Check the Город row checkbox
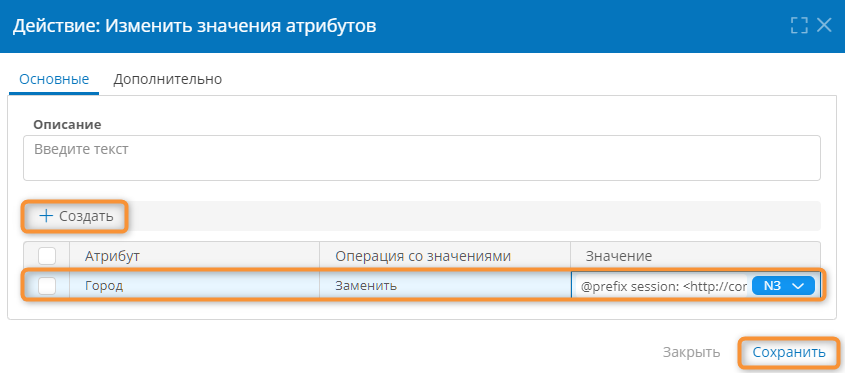This screenshot has height=373, width=845. point(47,286)
